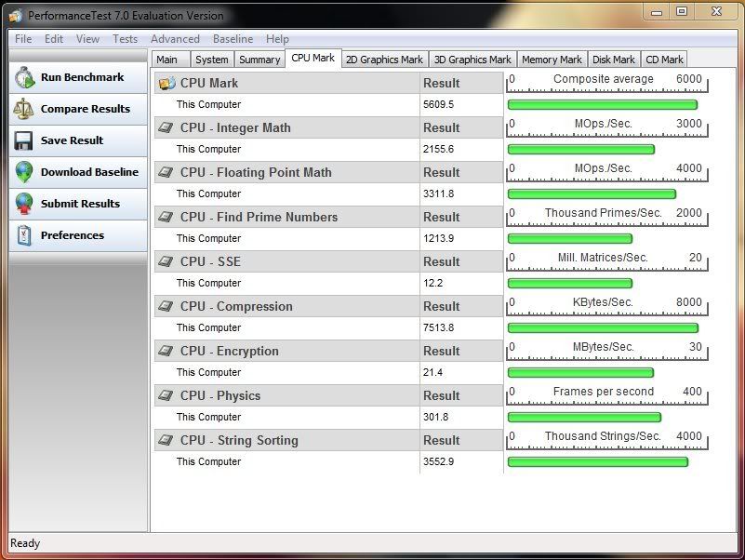Open the Tests menu

[x=125, y=39]
